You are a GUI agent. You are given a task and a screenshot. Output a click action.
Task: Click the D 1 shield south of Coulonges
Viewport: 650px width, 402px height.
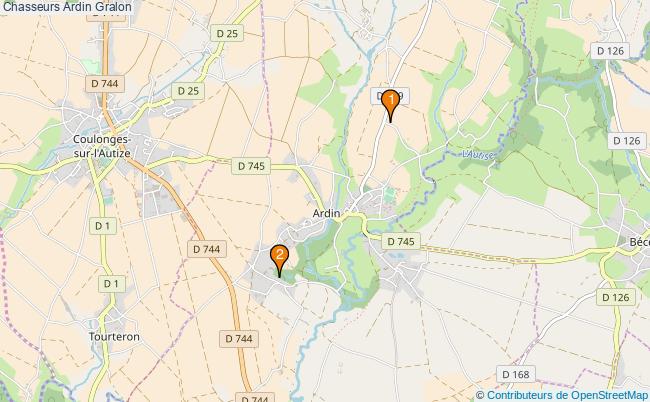pyautogui.click(x=103, y=226)
